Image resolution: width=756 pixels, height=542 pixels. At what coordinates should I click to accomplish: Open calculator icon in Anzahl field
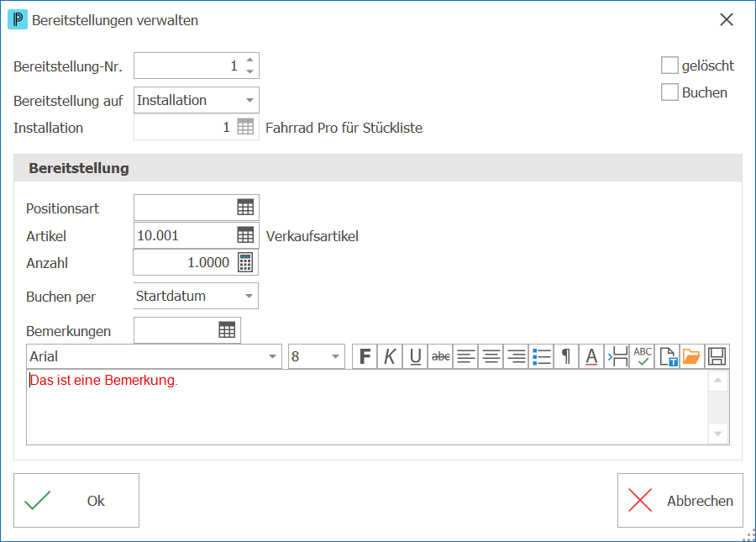pyautogui.click(x=245, y=262)
